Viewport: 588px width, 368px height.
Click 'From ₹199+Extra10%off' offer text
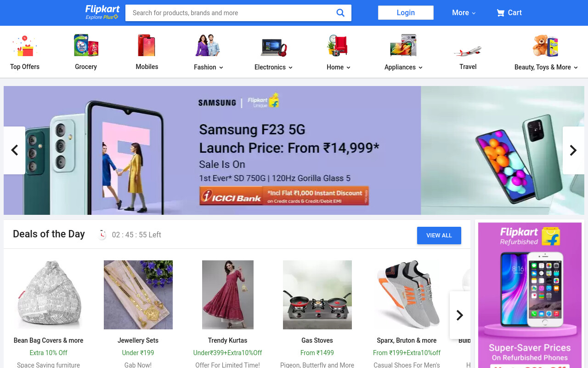(407, 353)
